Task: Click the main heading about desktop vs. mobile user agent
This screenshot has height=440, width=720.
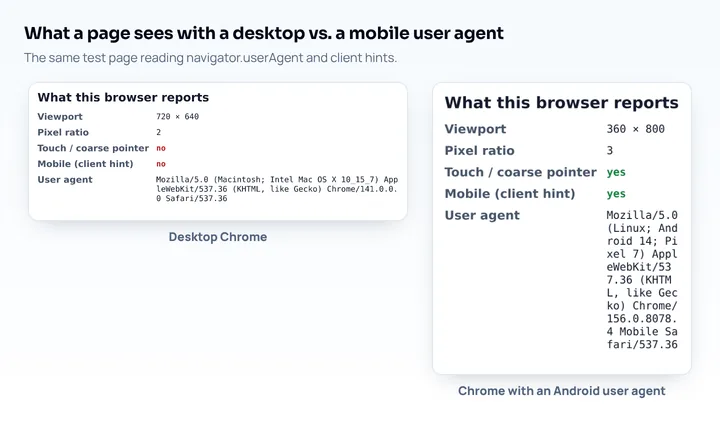Action: (x=264, y=34)
